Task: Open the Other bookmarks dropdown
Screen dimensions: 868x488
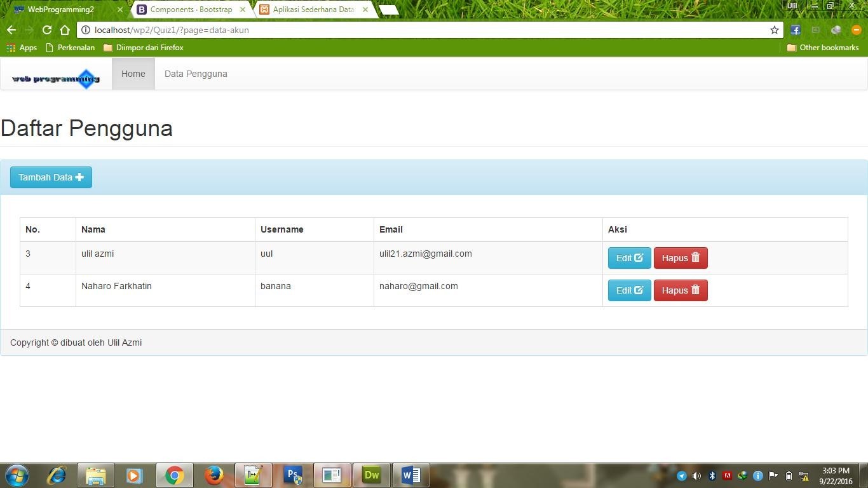Action: point(824,47)
